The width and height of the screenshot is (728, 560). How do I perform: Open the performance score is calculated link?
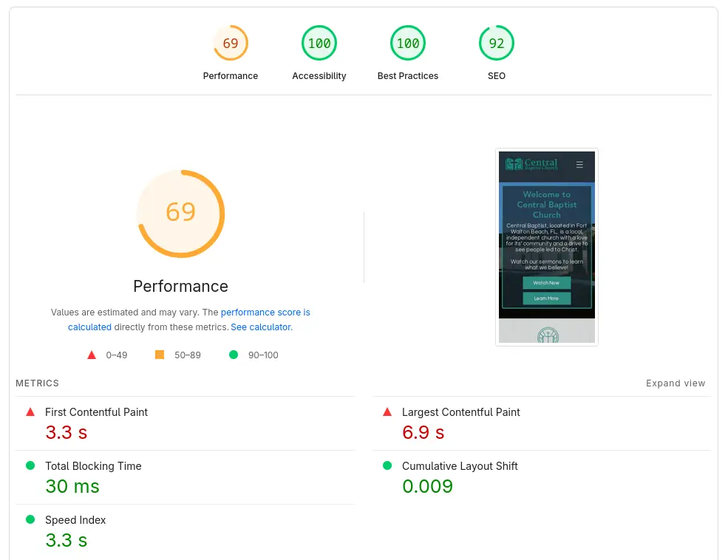(x=265, y=312)
